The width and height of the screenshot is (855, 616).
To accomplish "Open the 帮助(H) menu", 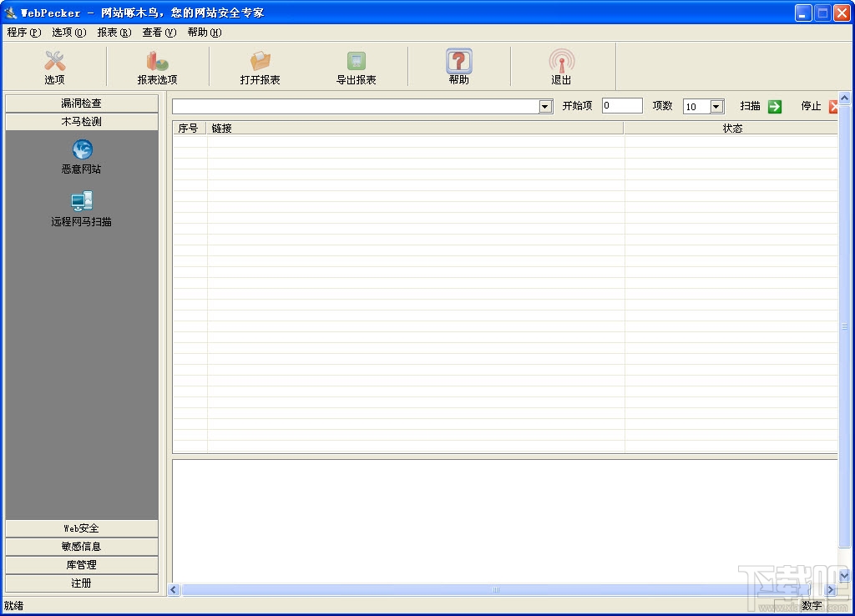I will tap(205, 33).
